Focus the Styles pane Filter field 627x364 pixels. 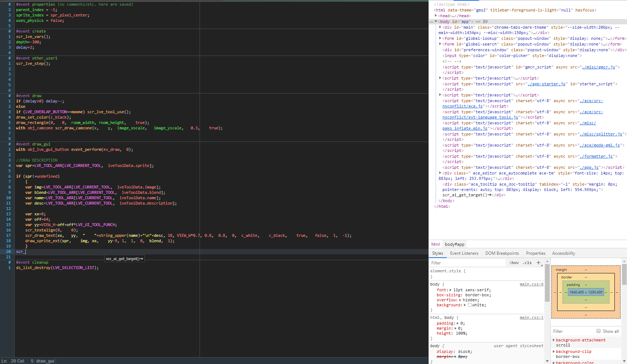pos(468,263)
